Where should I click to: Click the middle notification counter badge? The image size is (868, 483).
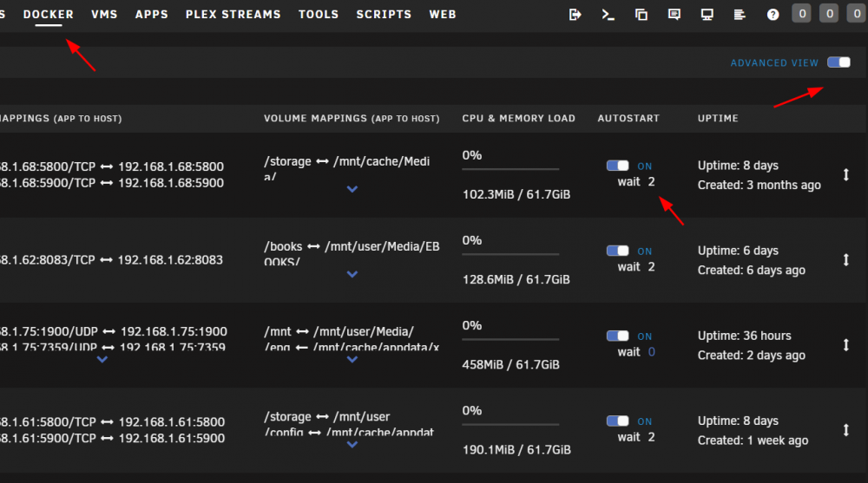point(829,14)
